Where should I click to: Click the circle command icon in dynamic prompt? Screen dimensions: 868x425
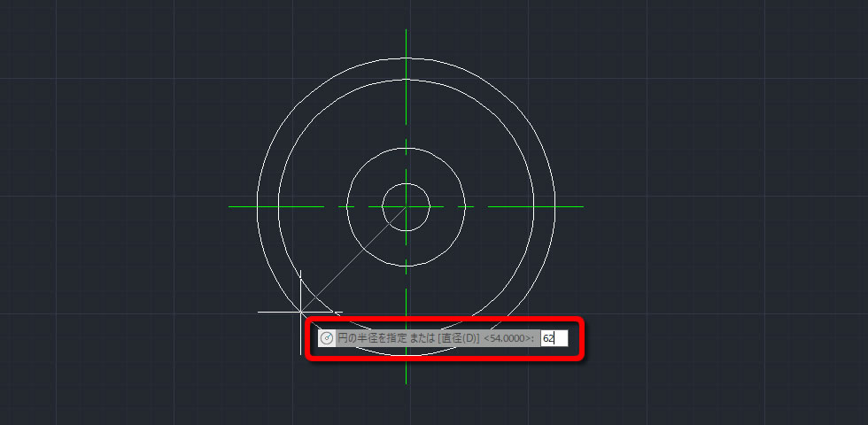point(327,338)
